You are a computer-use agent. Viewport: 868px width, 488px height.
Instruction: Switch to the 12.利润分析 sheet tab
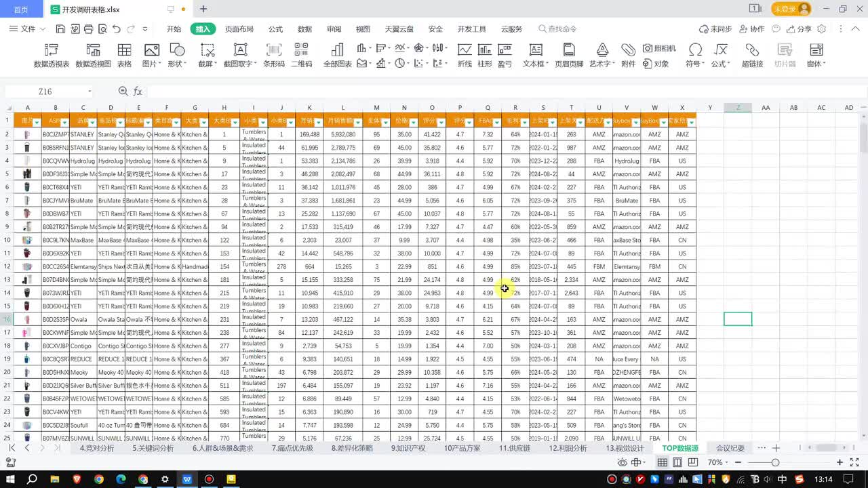[568, 448]
